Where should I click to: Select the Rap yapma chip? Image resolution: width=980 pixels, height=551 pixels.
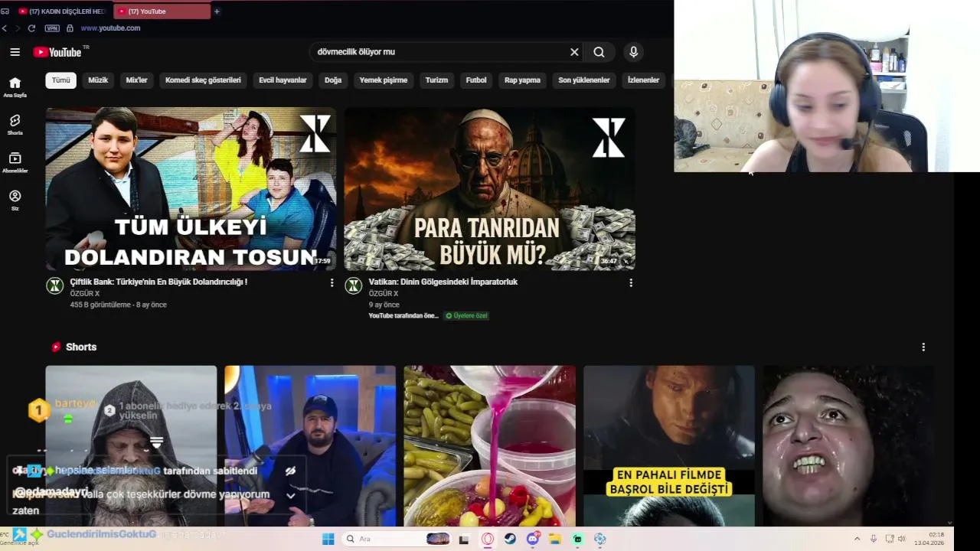point(522,80)
